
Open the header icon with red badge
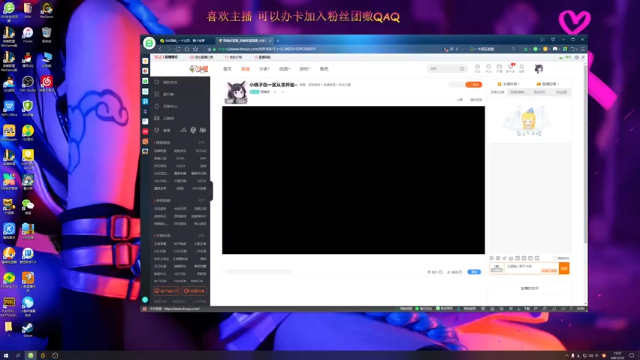(x=511, y=68)
